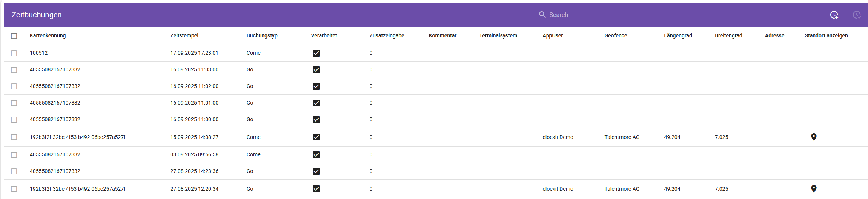Click the clock with checkmark icon
This screenshot has height=199, width=868.
point(857,15)
